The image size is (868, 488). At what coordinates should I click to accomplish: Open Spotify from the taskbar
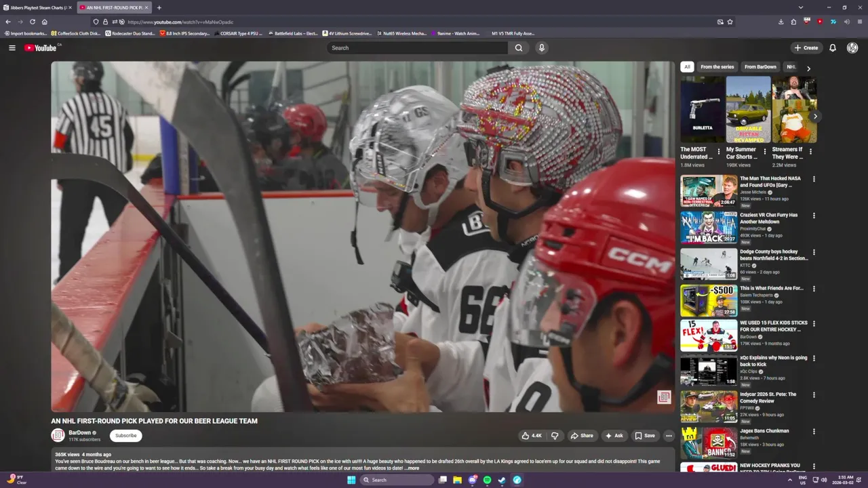click(487, 480)
